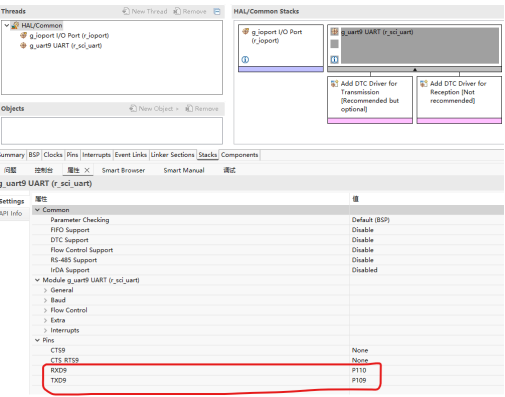Close the 属性 properties tab

[x=87, y=170]
